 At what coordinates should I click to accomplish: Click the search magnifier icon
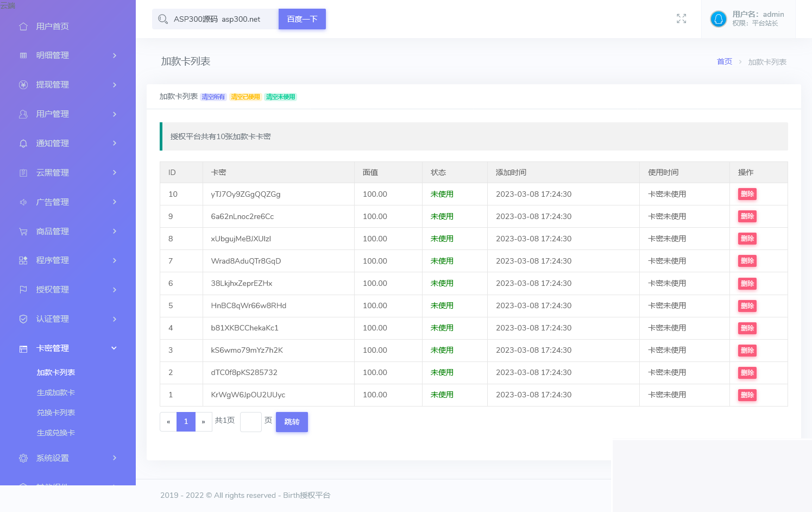point(162,19)
